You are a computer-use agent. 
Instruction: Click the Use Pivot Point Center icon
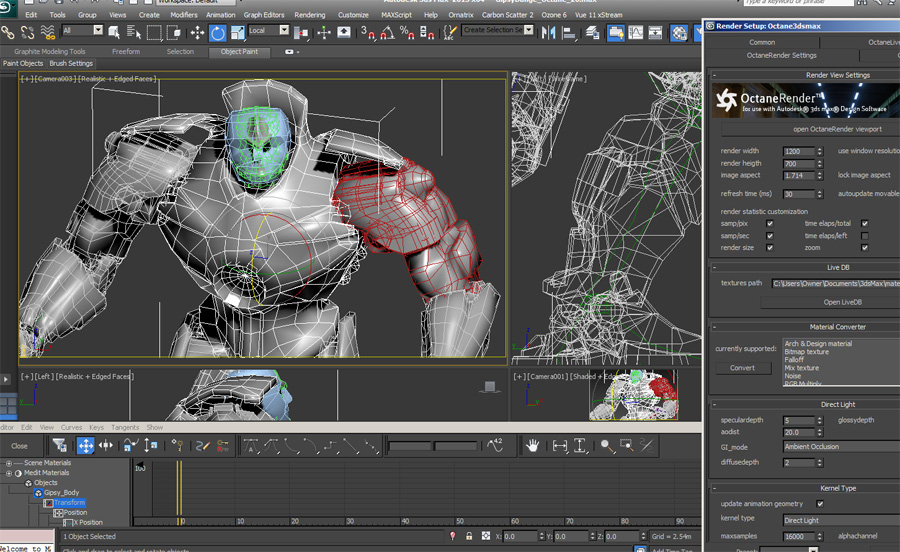click(x=301, y=33)
